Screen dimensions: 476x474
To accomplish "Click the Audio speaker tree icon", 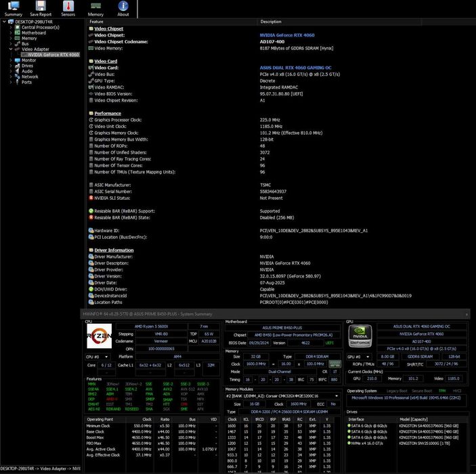I will [18, 71].
